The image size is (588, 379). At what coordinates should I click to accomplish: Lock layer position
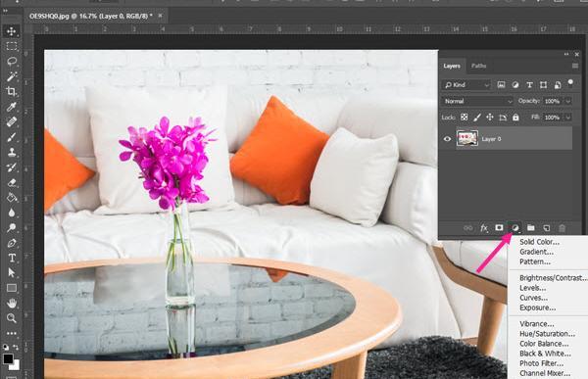[490, 118]
